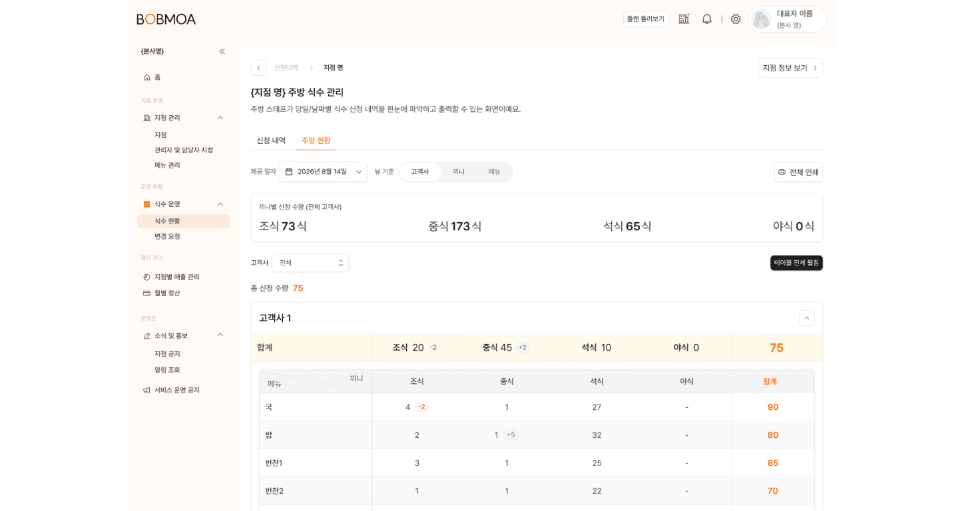The width and height of the screenshot is (980, 511).
Task: Open 알림 조회 in the sidebar
Action: (x=167, y=369)
